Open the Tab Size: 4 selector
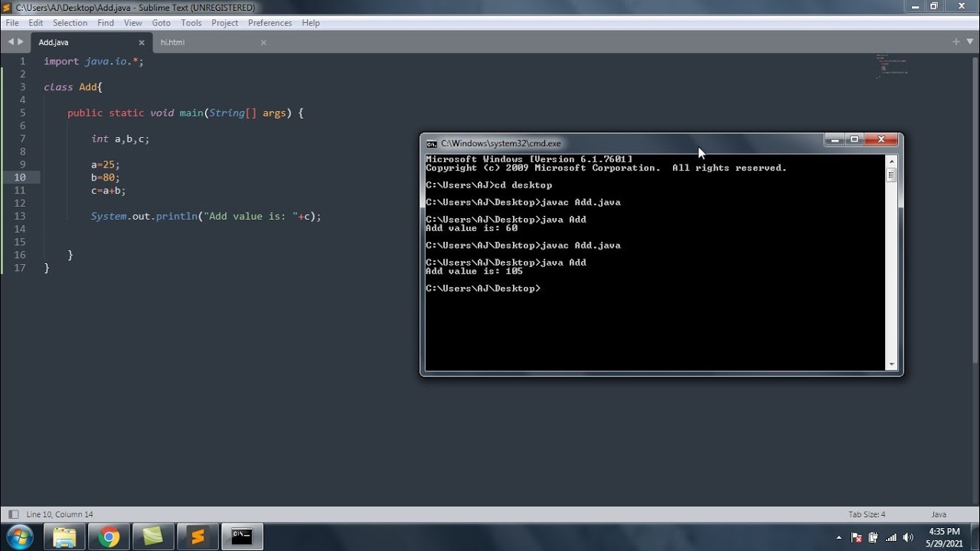Viewport: 980px width, 551px height. coord(867,514)
